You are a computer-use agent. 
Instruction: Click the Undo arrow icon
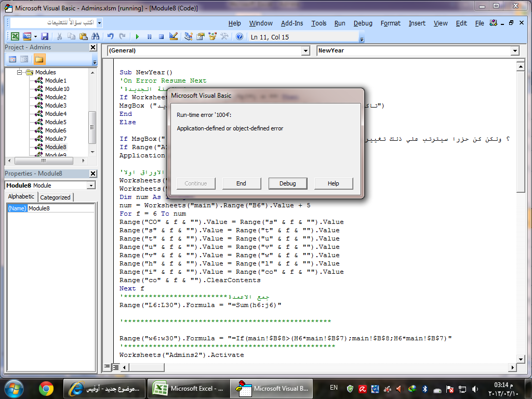coord(110,37)
